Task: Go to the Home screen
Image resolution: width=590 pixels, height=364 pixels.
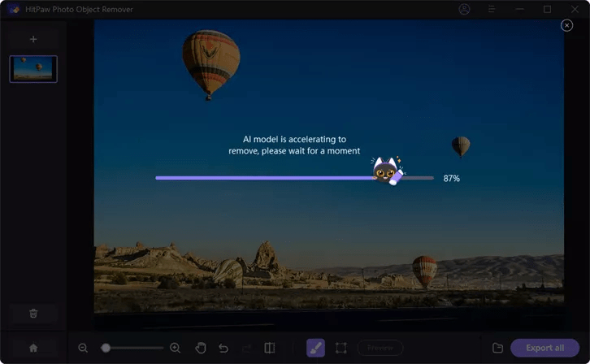Action: click(33, 348)
